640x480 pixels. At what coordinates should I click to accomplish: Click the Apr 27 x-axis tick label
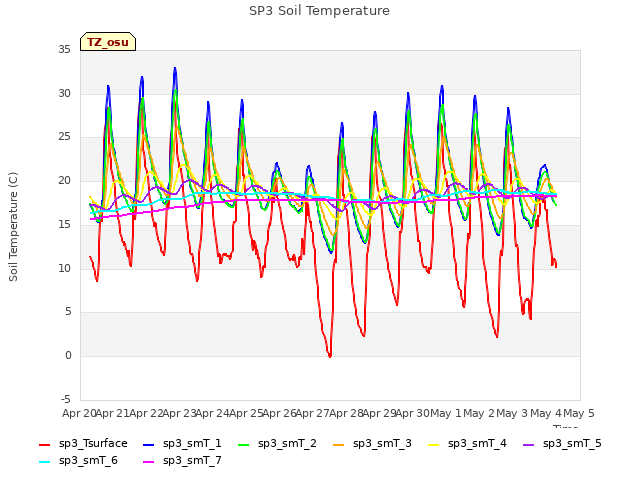point(313,413)
